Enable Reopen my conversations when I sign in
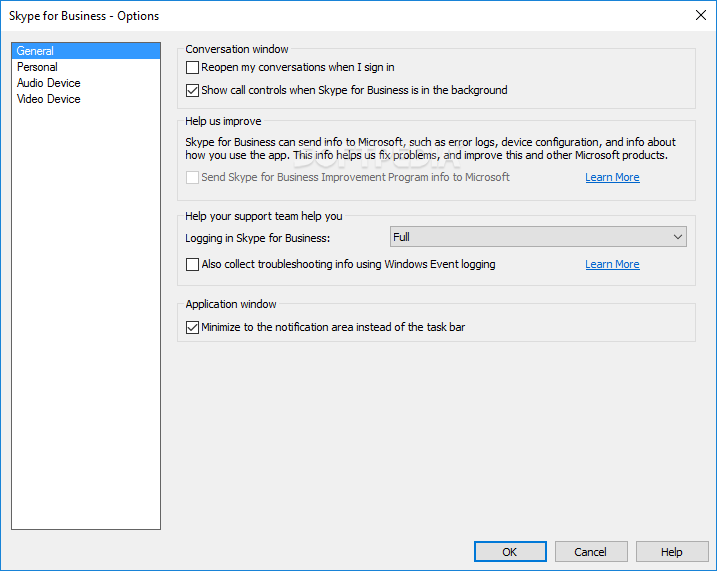The width and height of the screenshot is (717, 571). 193,68
